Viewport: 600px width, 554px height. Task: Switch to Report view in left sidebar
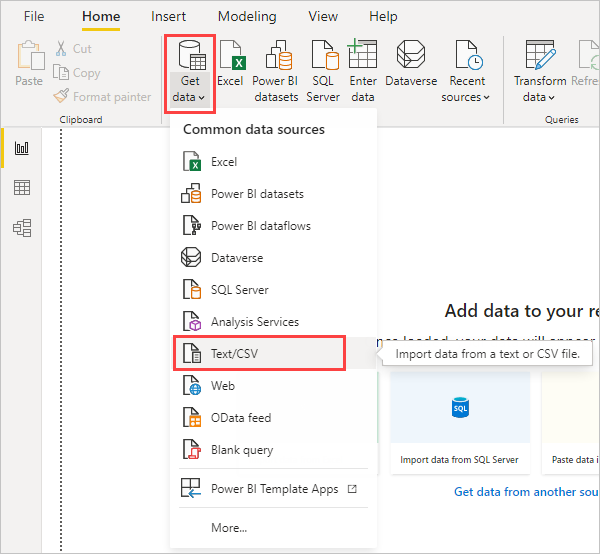pos(22,148)
